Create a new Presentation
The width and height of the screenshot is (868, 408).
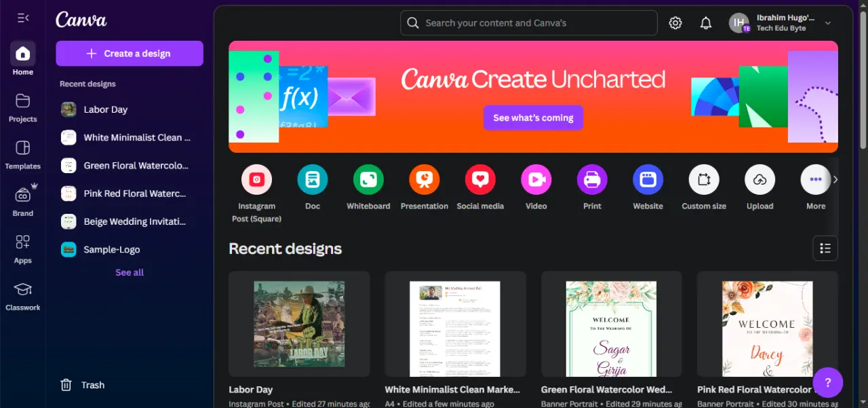pos(425,188)
